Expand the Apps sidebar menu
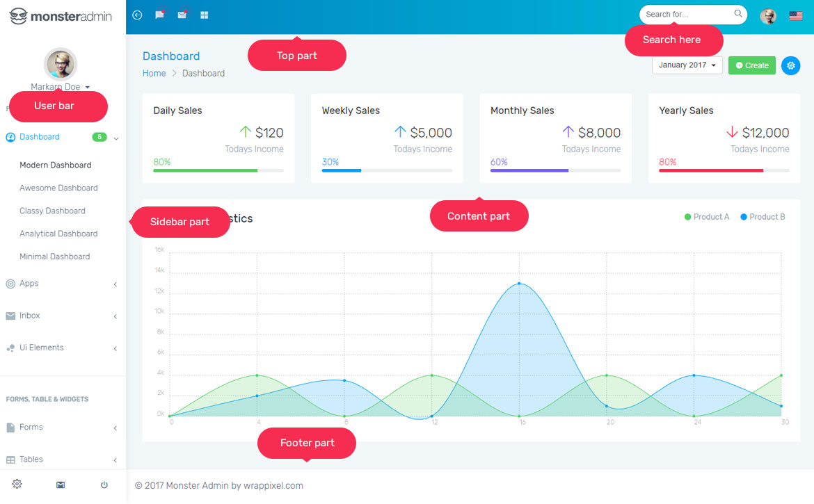Viewport: 814px width, 504px height. (x=29, y=284)
